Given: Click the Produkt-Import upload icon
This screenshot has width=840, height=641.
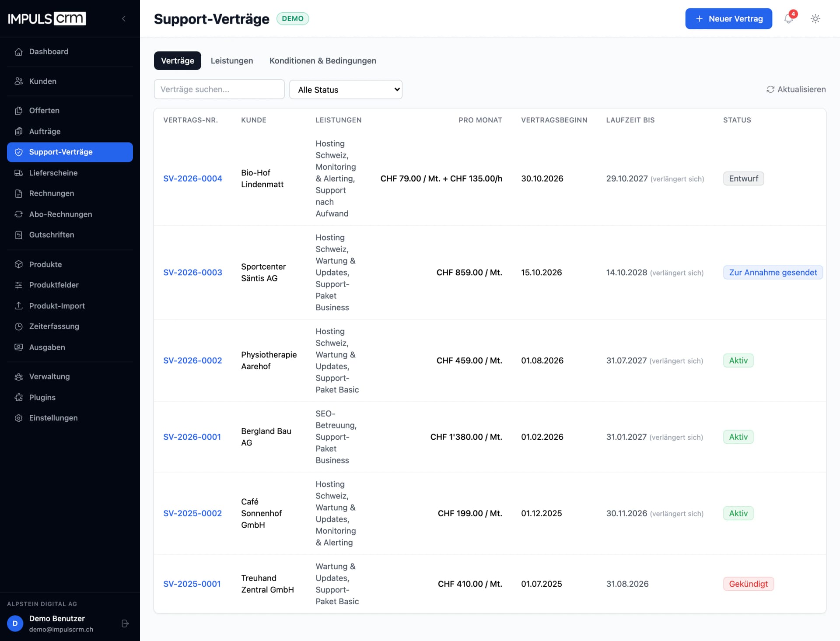Looking at the screenshot, I should tap(18, 306).
